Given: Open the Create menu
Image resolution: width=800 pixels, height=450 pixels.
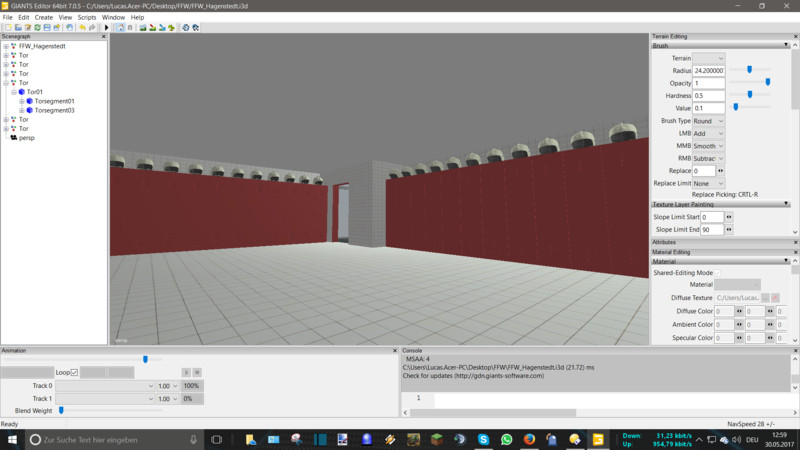Looking at the screenshot, I should 44,17.
